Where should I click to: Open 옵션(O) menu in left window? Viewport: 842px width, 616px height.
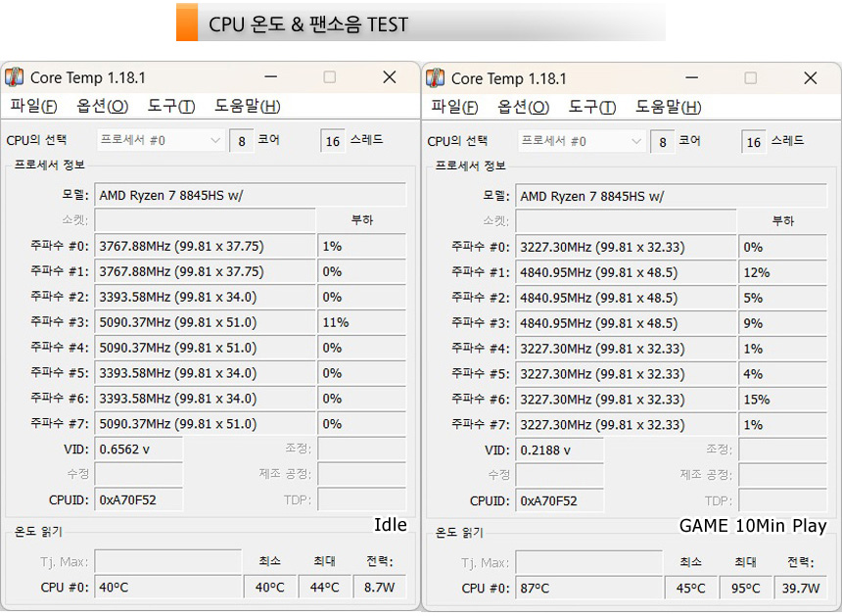coord(102,106)
